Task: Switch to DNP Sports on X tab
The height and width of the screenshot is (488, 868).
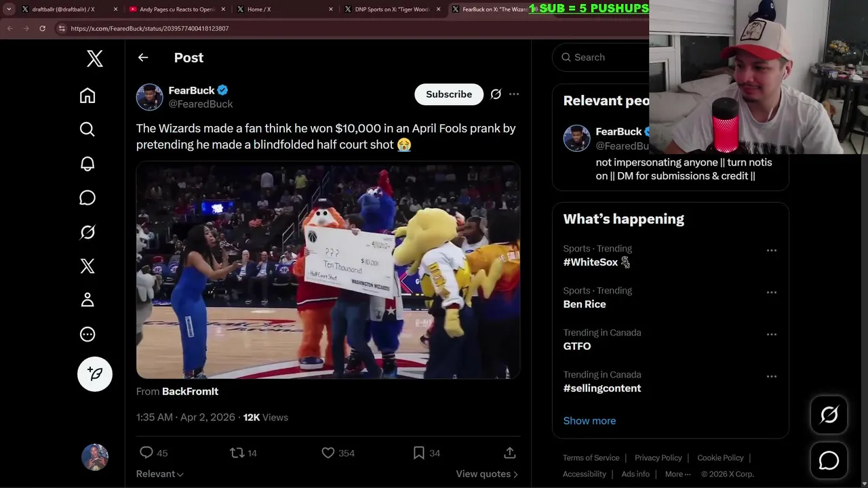Action: click(391, 9)
